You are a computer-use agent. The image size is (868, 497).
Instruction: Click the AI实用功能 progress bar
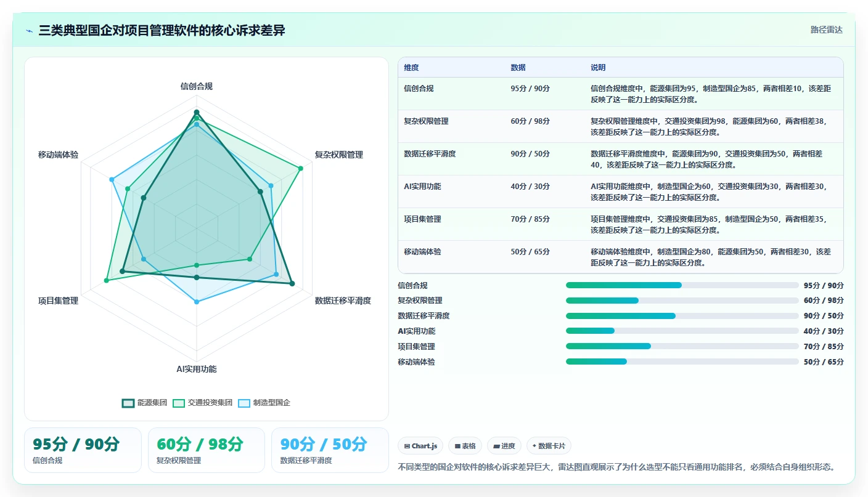682,331
